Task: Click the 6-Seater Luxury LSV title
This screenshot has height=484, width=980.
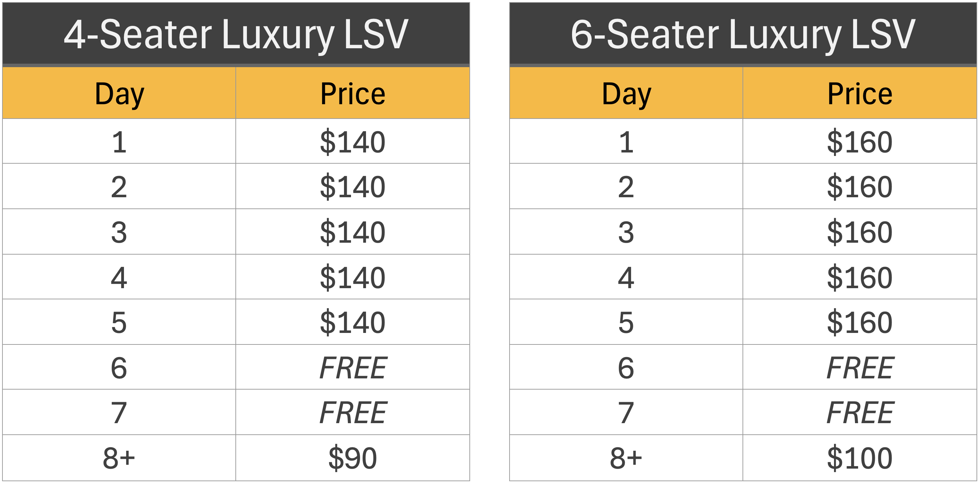Action: click(743, 34)
